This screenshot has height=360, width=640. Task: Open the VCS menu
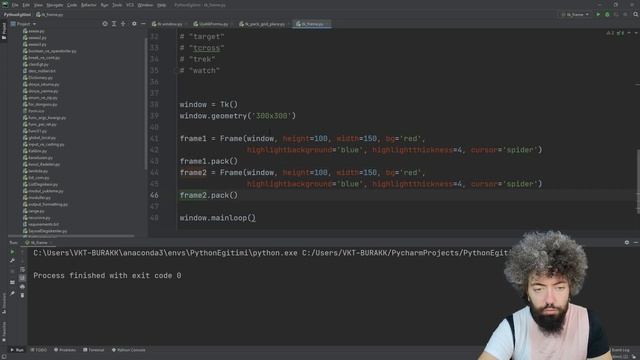(130, 5)
